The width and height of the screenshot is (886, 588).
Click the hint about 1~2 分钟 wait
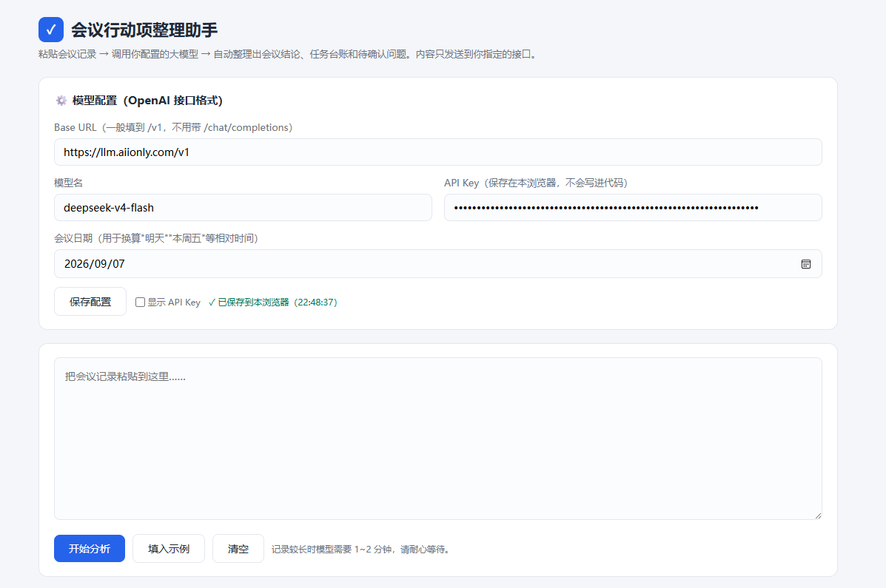360,549
